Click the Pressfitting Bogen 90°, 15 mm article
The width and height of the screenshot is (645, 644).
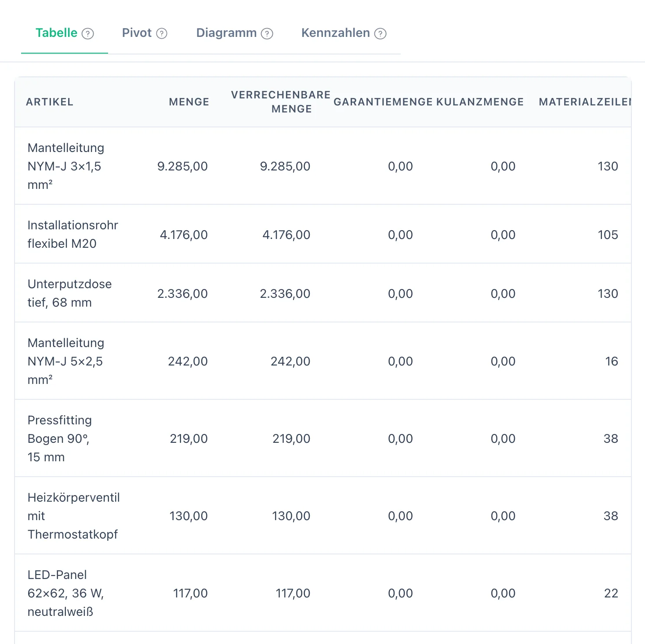[x=60, y=438]
